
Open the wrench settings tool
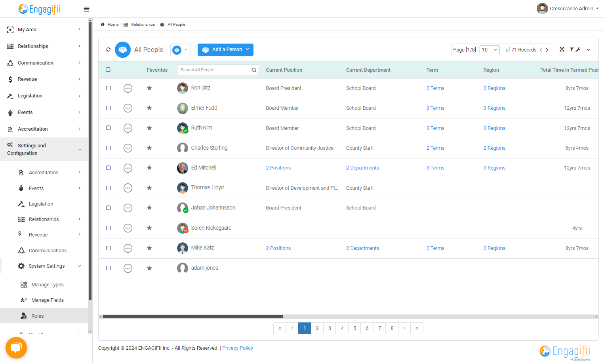578,50
